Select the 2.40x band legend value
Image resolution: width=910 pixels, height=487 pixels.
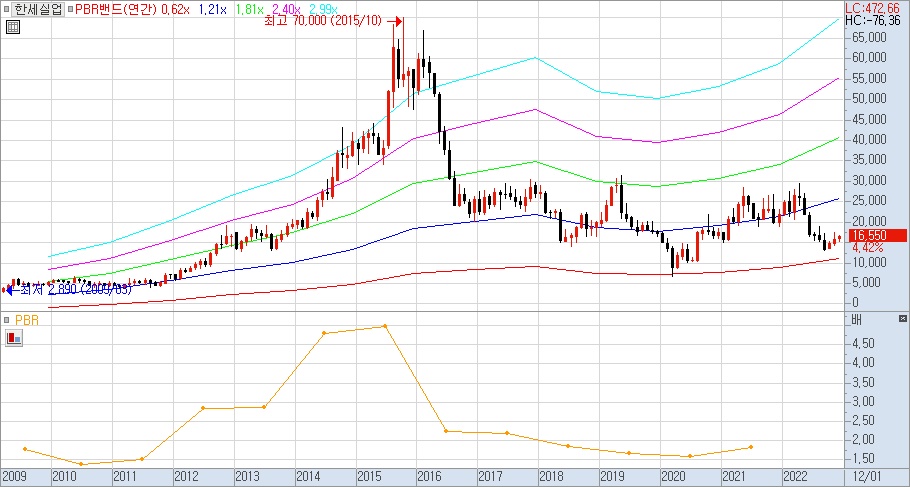pyautogui.click(x=287, y=9)
